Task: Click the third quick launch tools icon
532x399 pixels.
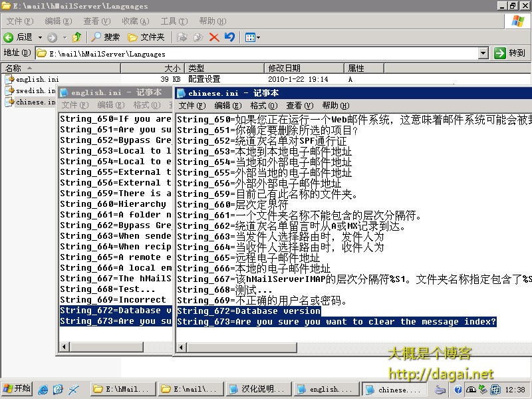Action: point(73,389)
